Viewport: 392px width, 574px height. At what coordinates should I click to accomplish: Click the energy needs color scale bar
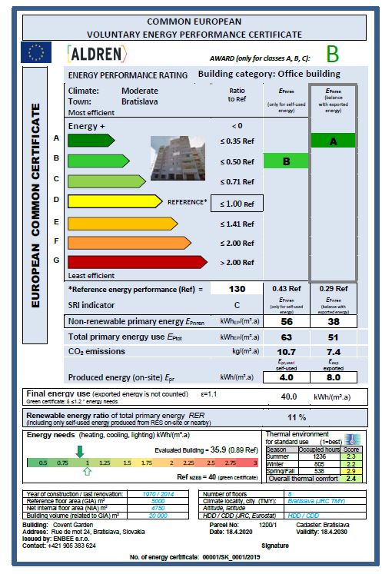tap(143, 463)
